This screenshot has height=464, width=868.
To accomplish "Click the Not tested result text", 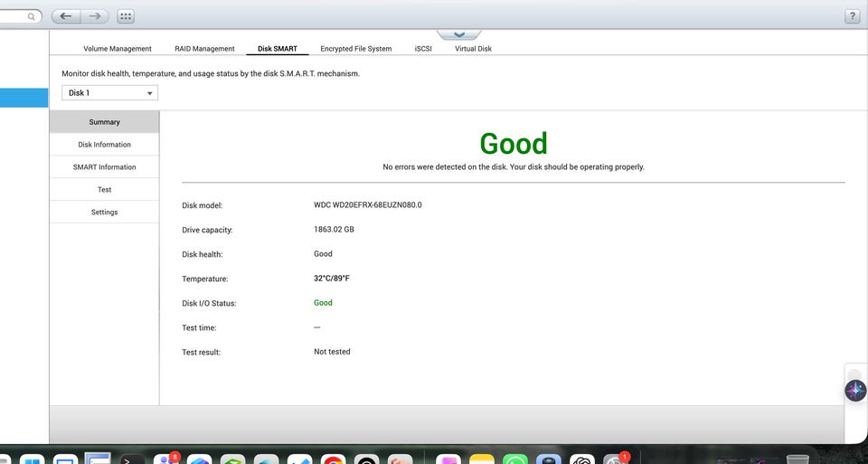I will [x=332, y=352].
